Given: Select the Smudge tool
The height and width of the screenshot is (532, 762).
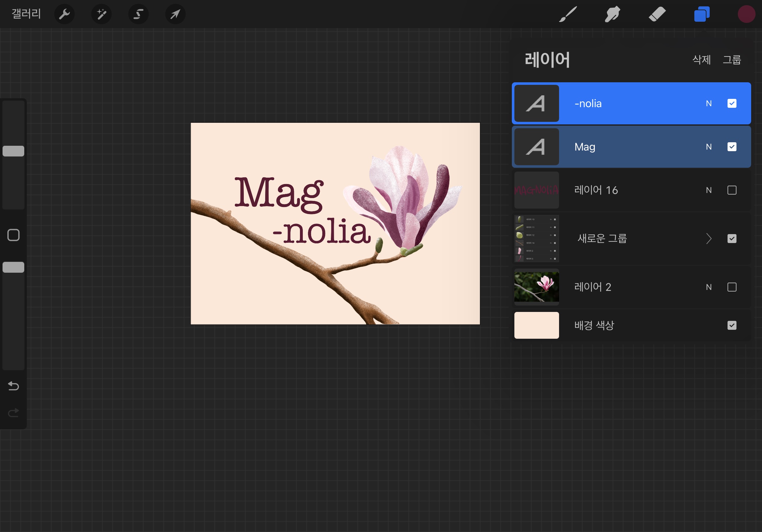Looking at the screenshot, I should tap(612, 14).
